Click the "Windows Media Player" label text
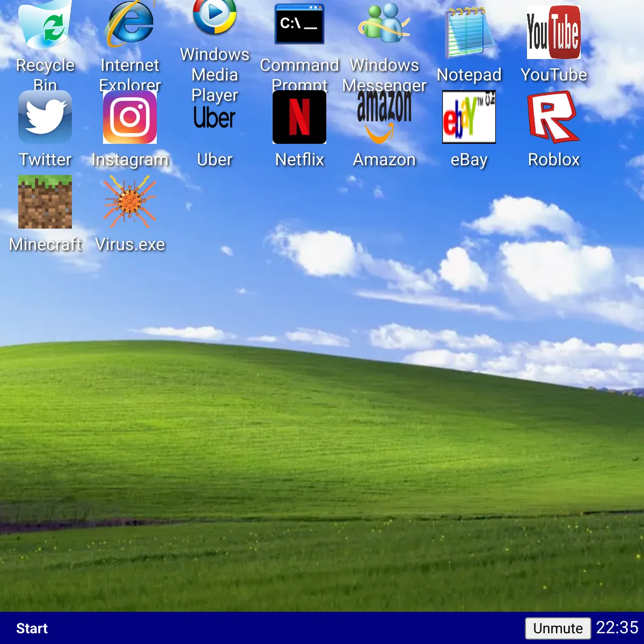The image size is (644, 644). [x=215, y=75]
